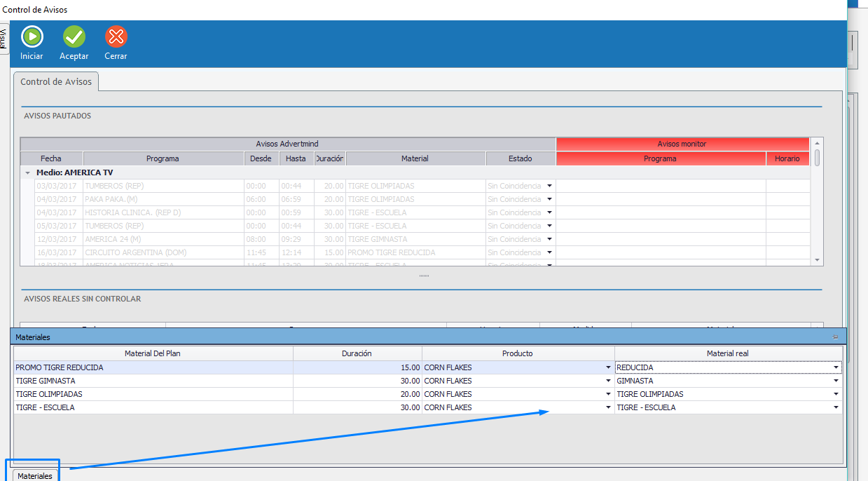Pin the Materiales panel with pushpin icon
The width and height of the screenshot is (868, 481).
pos(835,337)
